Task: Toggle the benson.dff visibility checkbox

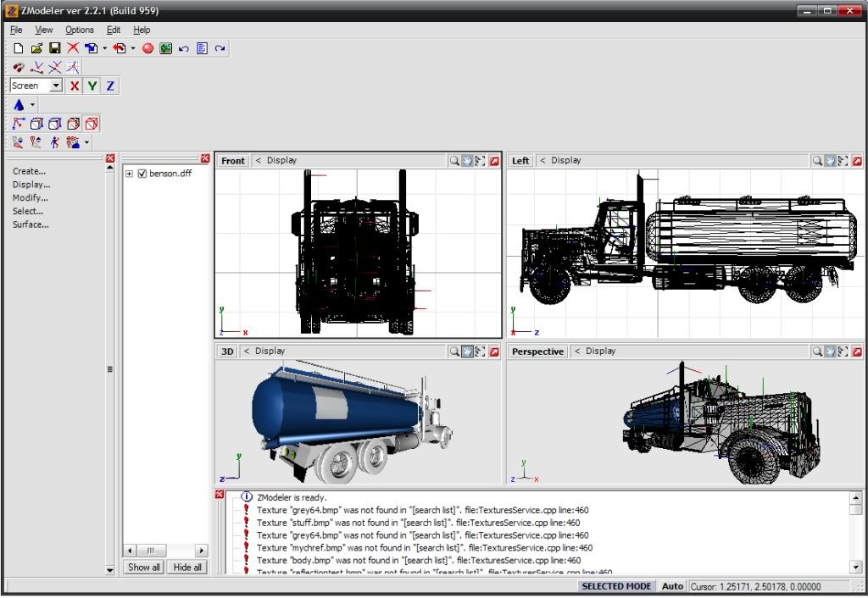Action: coord(142,174)
